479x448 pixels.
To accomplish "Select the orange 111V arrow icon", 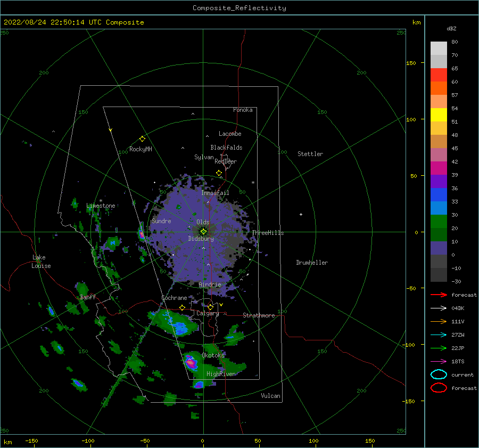I will pyautogui.click(x=439, y=321).
